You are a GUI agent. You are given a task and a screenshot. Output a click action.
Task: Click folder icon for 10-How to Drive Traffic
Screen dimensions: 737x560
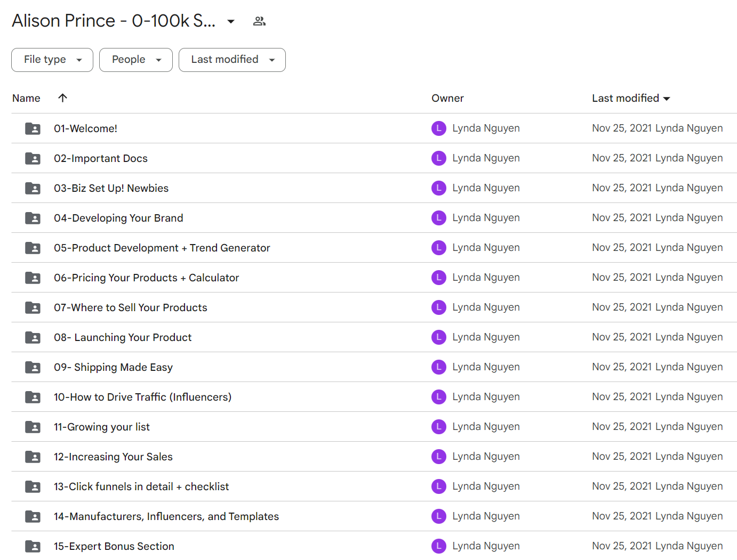(x=33, y=397)
